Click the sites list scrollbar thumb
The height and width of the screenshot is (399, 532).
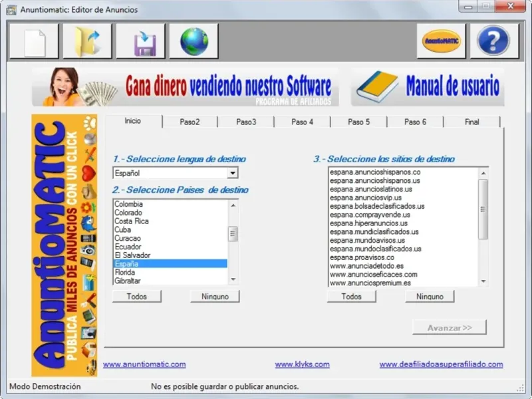(x=483, y=209)
